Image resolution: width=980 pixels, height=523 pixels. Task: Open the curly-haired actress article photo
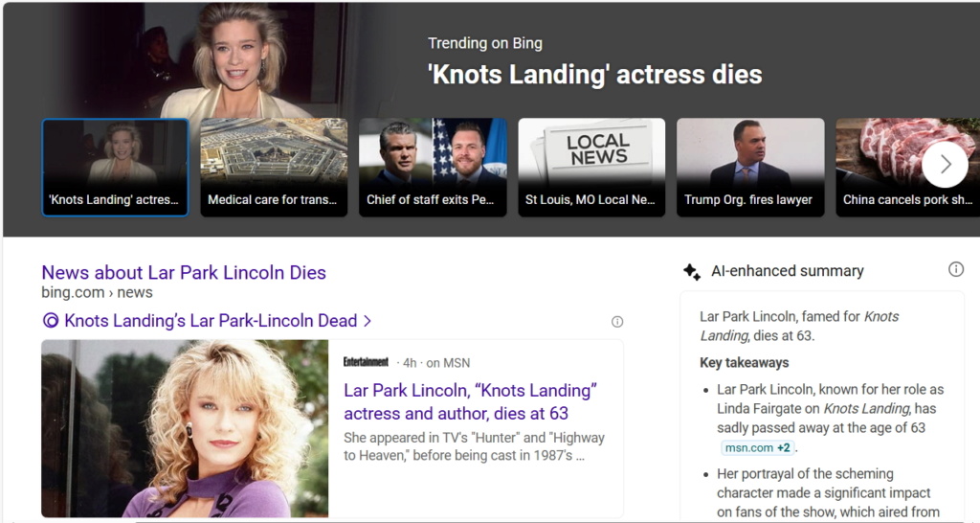(185, 428)
